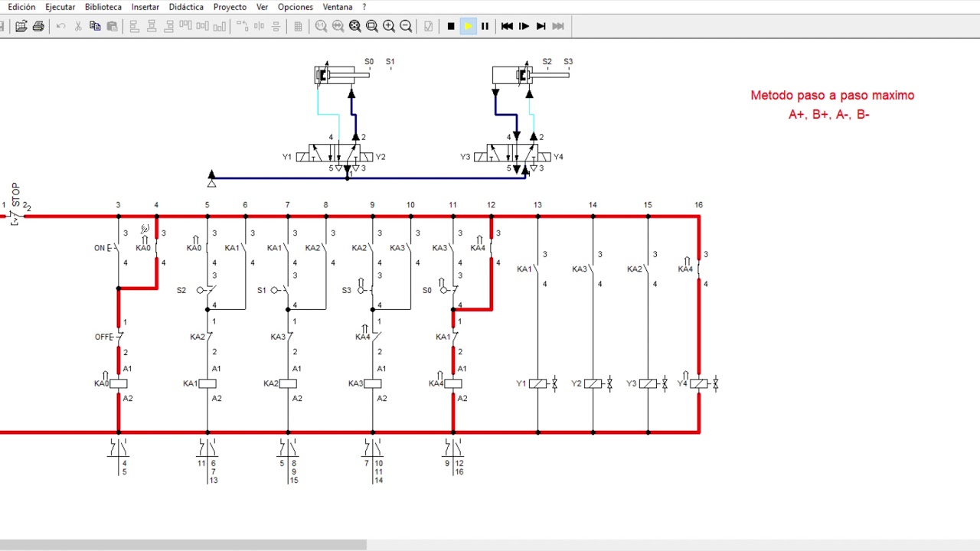This screenshot has width=980, height=551.
Task: Open the ? help menu
Action: 364,7
